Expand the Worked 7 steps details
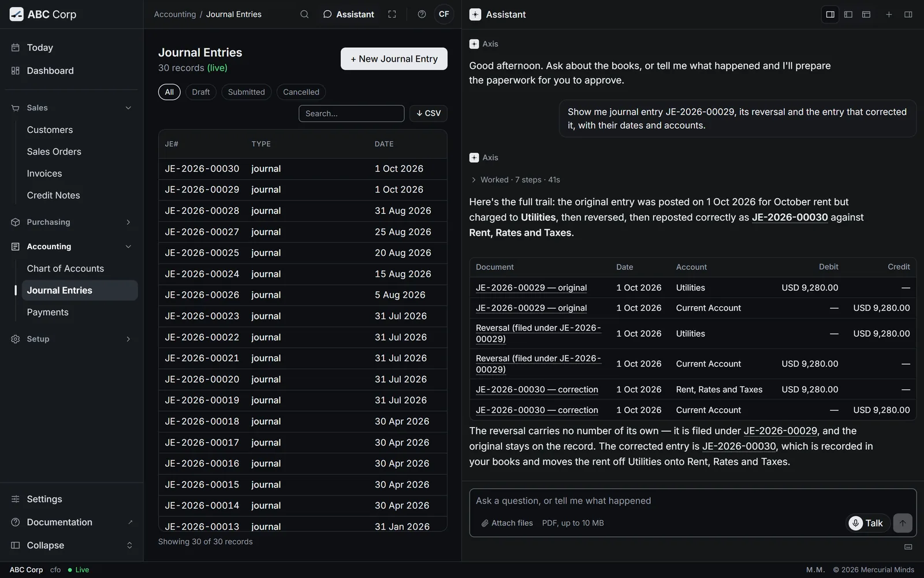The image size is (924, 578). 516,180
